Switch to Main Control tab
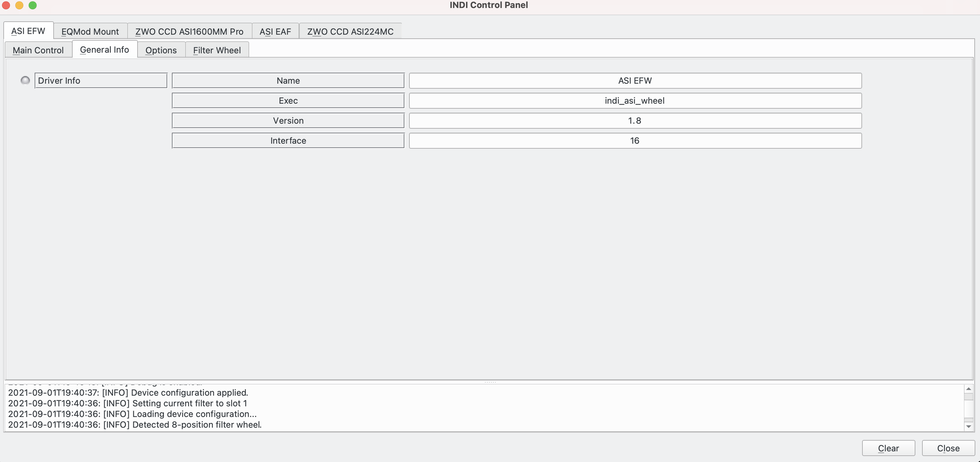This screenshot has height=462, width=980. pos(38,49)
